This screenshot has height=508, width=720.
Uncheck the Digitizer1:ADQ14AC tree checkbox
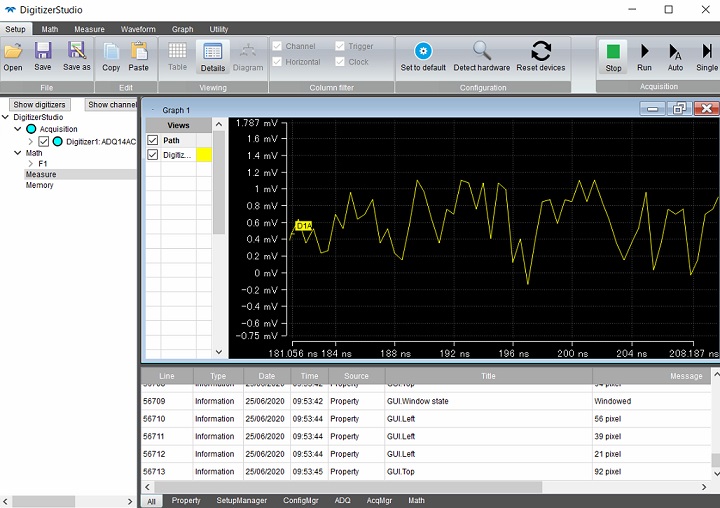point(43,142)
